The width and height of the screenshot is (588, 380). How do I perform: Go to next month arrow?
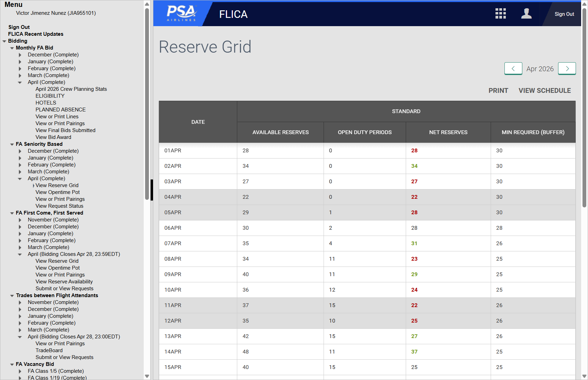(567, 68)
